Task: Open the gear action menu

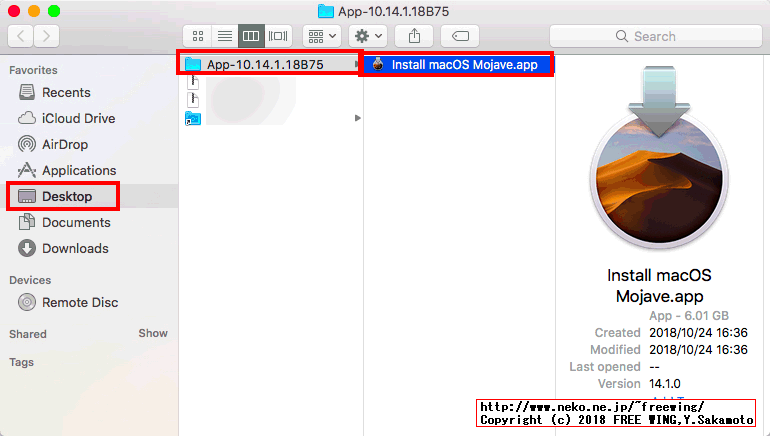Action: tap(368, 36)
